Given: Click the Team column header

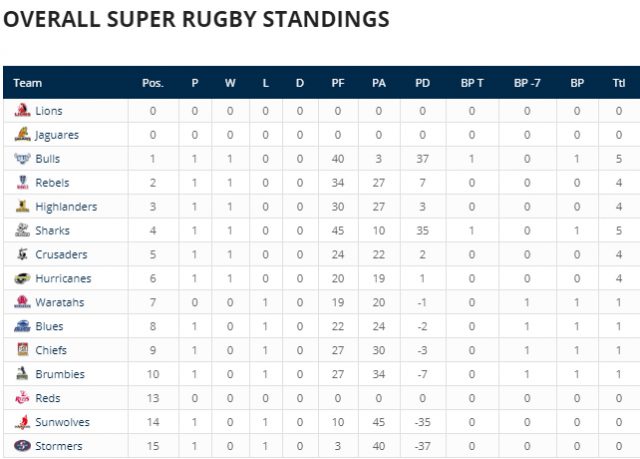Looking at the screenshot, I should click(27, 83).
